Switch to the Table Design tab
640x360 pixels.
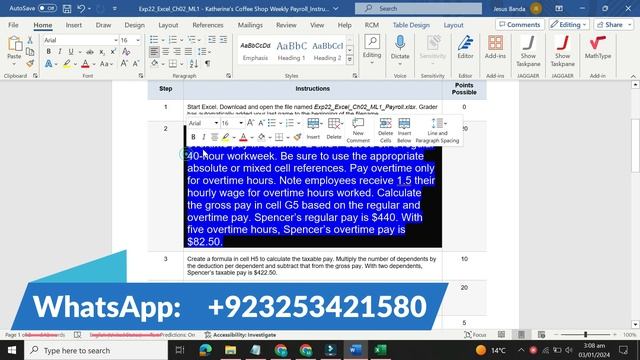[x=411, y=25]
